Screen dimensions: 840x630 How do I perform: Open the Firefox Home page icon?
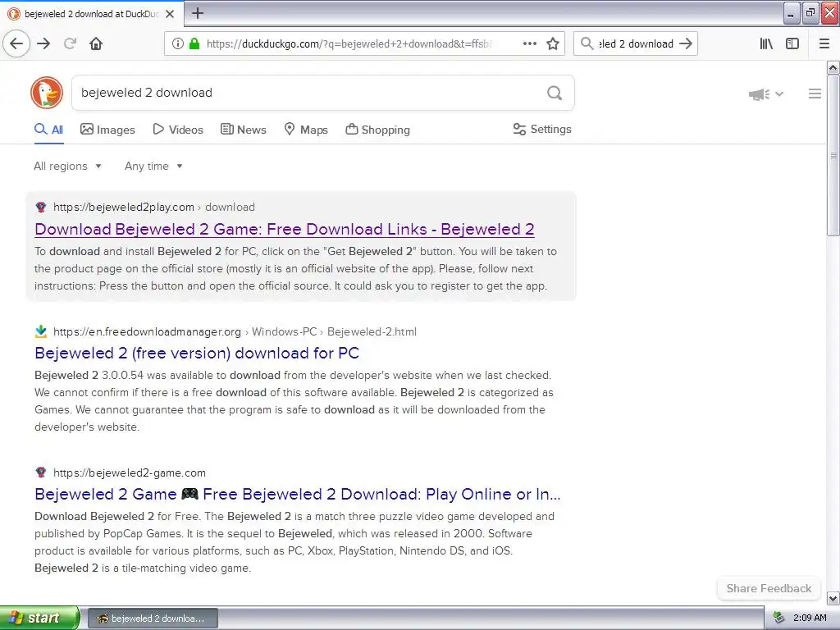pos(96,43)
